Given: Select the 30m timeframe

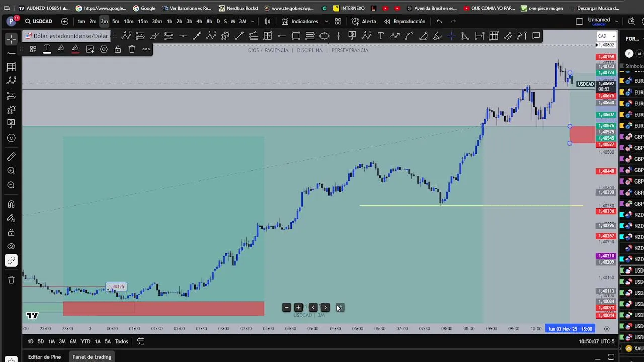Looking at the screenshot, I should click(157, 21).
